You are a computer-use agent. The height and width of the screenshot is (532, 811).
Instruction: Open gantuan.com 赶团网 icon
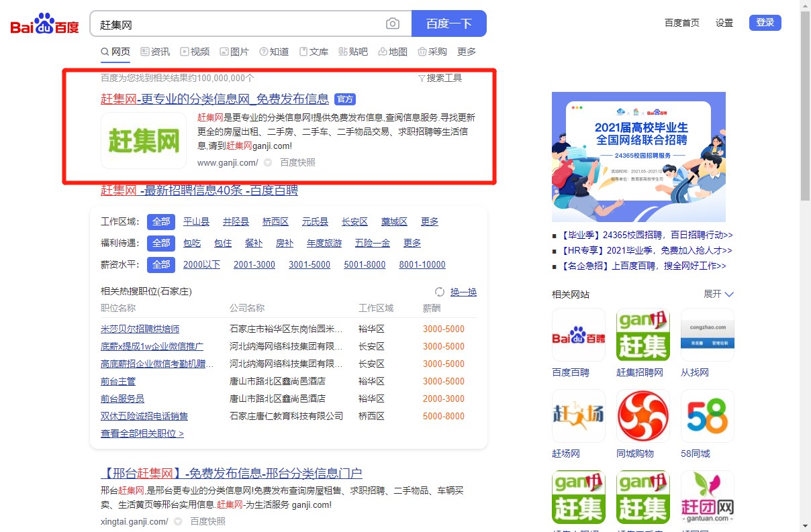[x=708, y=498]
